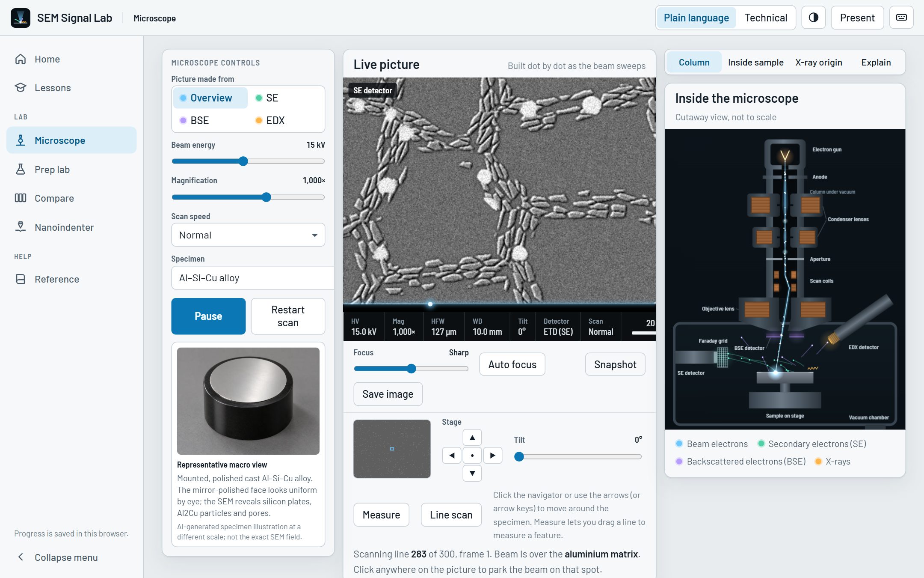The image size is (924, 578).
Task: Open Nanoindenter icon in sidebar
Action: pyautogui.click(x=21, y=227)
